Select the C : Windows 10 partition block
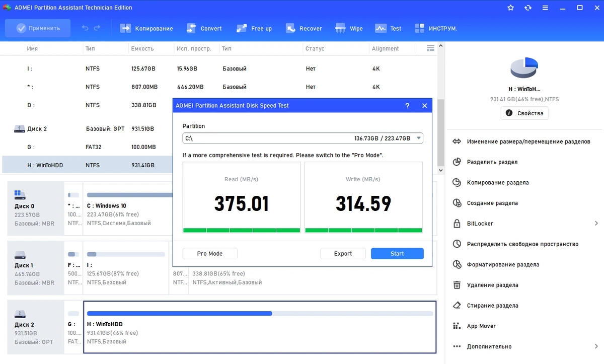The height and width of the screenshot is (364, 604). pyautogui.click(x=128, y=208)
